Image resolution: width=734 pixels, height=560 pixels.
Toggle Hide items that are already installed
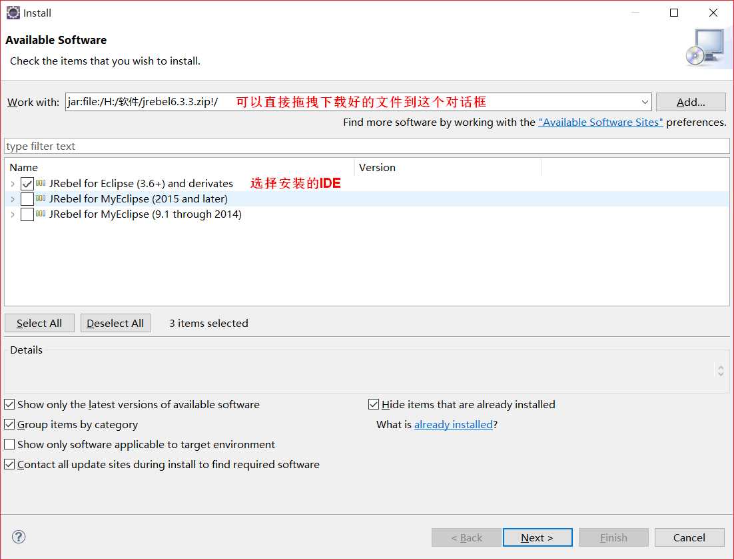374,404
